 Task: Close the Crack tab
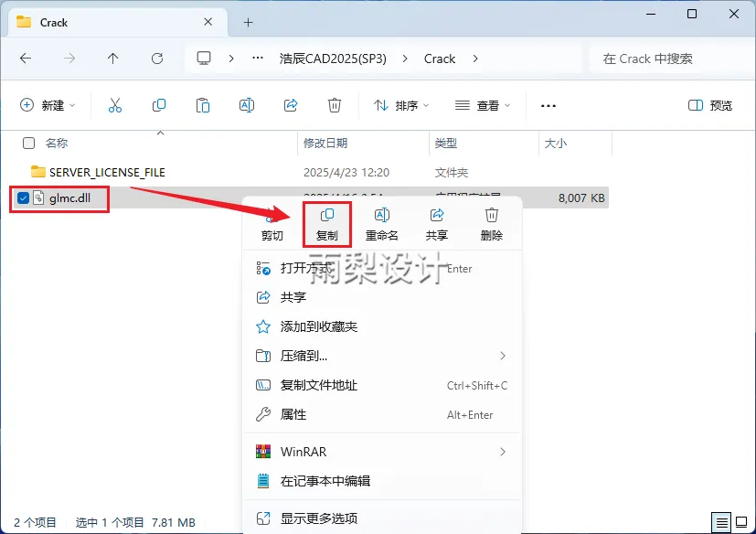pos(208,22)
